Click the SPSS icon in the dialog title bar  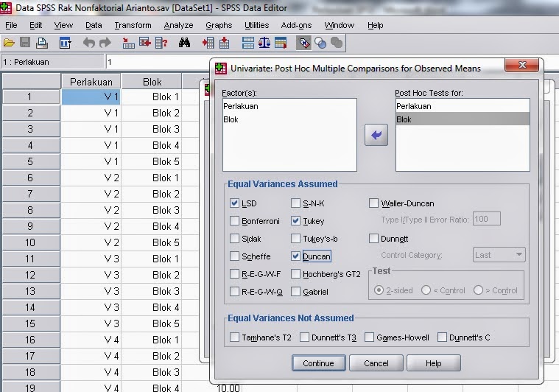click(221, 68)
